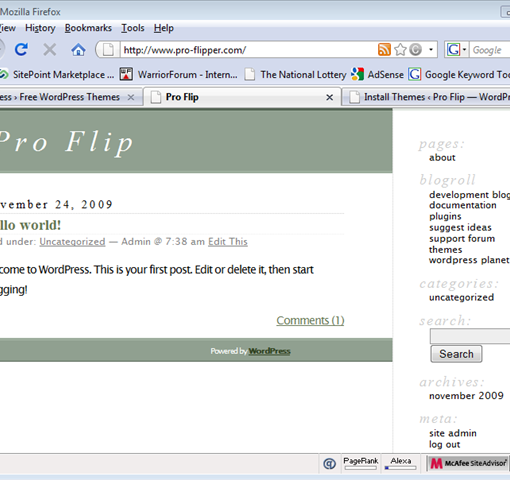This screenshot has width=510, height=480.
Task: Click the McAfee SiteAdvisor status button
Action: [468, 463]
